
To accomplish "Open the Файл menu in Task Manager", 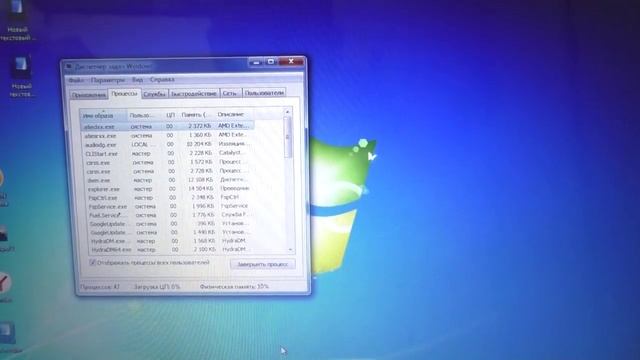I will pyautogui.click(x=76, y=80).
